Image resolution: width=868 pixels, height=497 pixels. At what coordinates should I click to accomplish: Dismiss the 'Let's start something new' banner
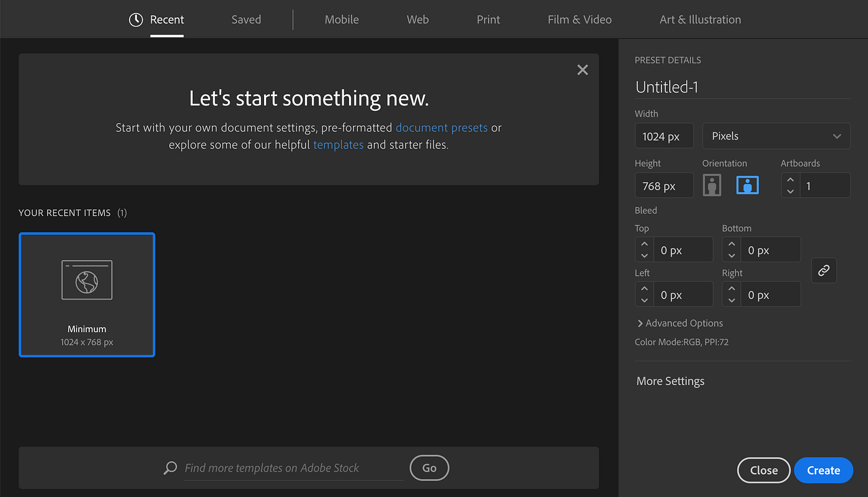click(582, 69)
